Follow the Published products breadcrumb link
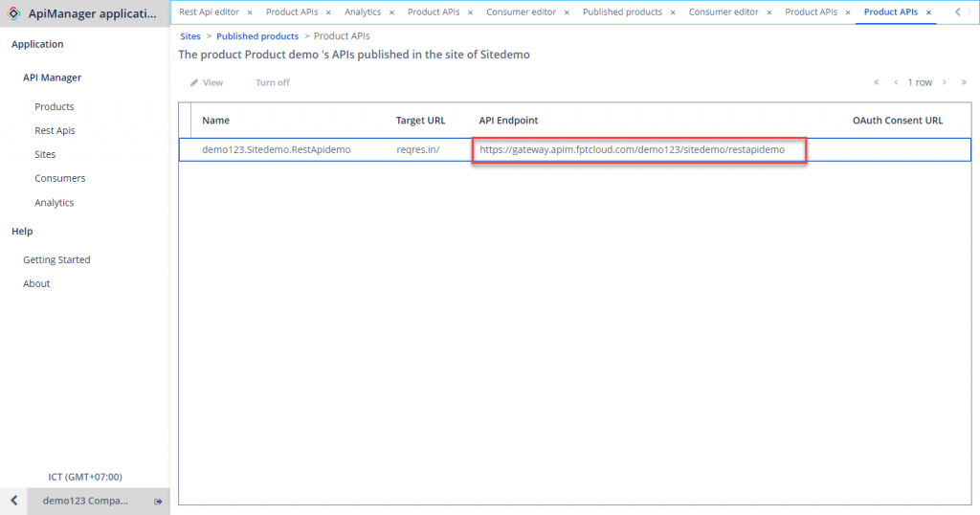The height and width of the screenshot is (515, 980). [x=257, y=36]
